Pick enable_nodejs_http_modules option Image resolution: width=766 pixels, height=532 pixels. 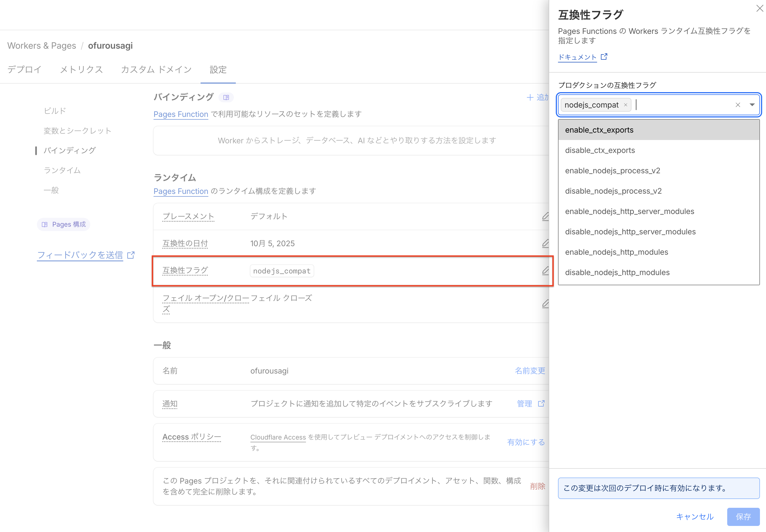[x=616, y=252]
